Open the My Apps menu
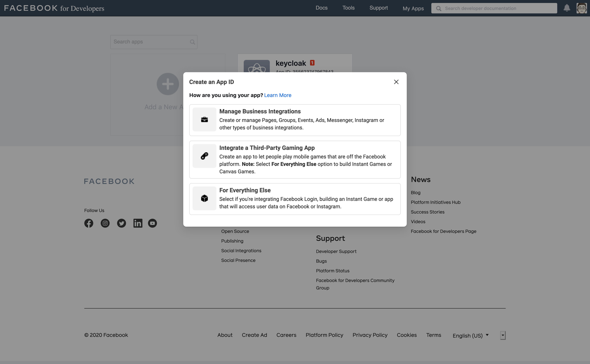 click(413, 8)
